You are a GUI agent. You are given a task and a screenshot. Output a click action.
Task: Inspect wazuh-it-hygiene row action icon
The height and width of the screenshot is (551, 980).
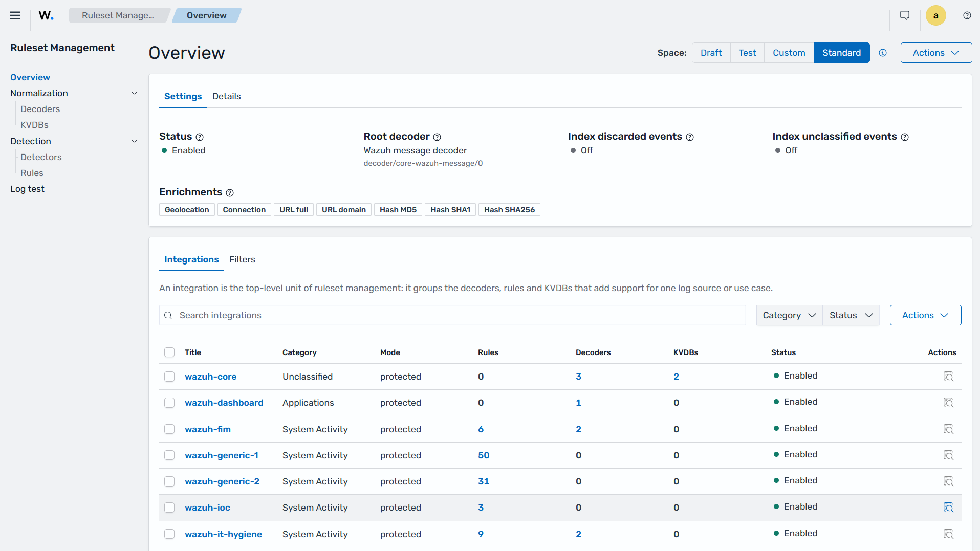(948, 534)
